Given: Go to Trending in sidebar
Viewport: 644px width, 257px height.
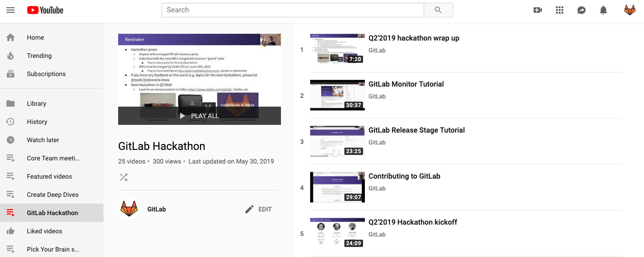Looking at the screenshot, I should coord(39,56).
